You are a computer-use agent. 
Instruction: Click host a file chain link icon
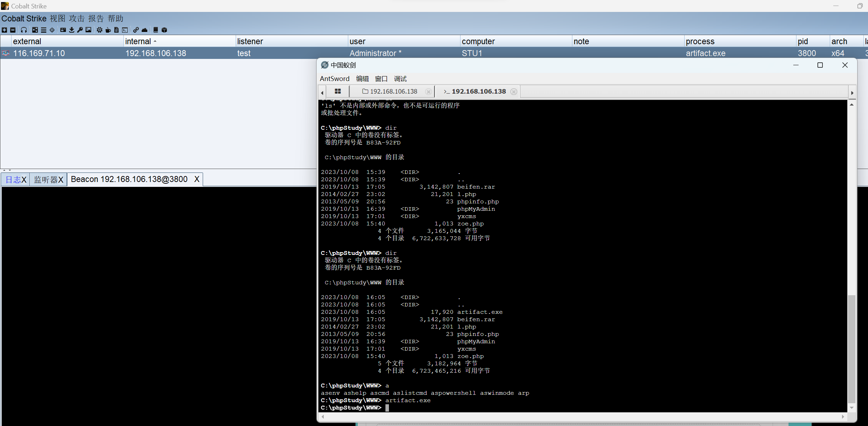(x=136, y=30)
